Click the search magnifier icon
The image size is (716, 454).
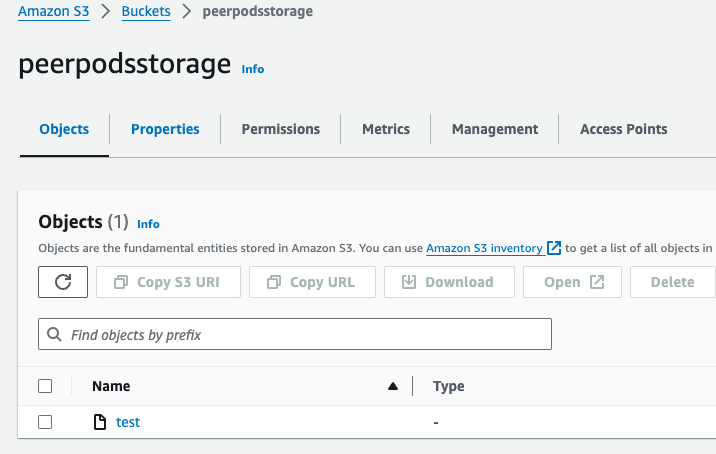54,335
